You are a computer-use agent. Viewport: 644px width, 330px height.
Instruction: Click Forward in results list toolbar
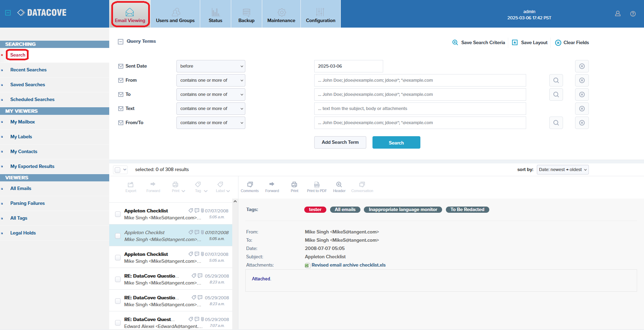(153, 187)
